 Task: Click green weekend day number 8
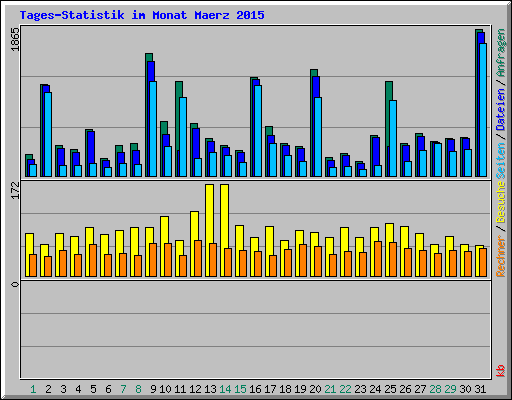138,389
